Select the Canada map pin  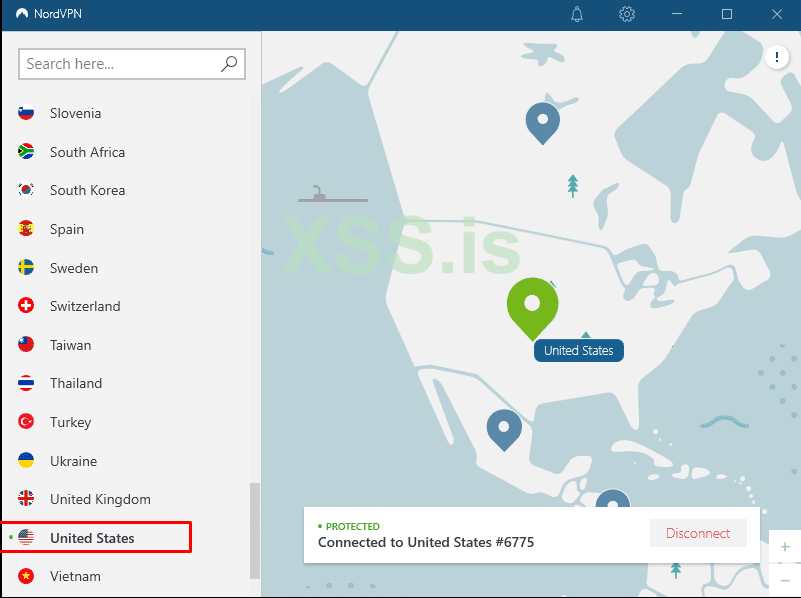(543, 123)
